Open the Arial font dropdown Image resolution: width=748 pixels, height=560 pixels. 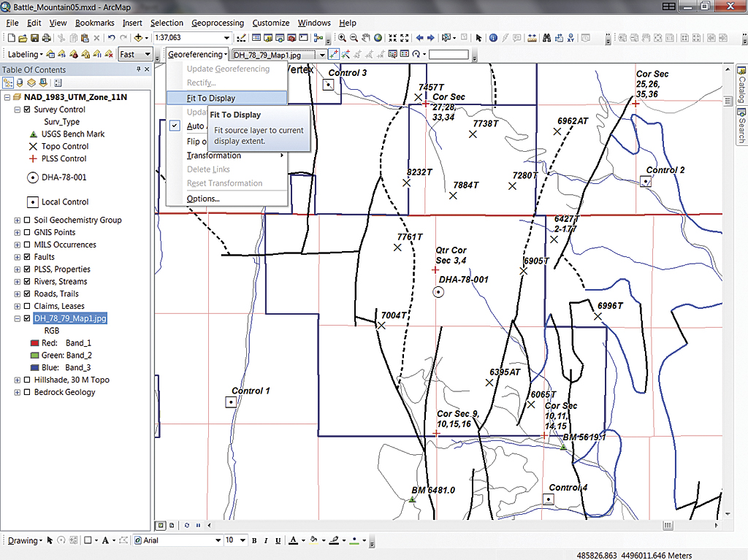click(218, 540)
